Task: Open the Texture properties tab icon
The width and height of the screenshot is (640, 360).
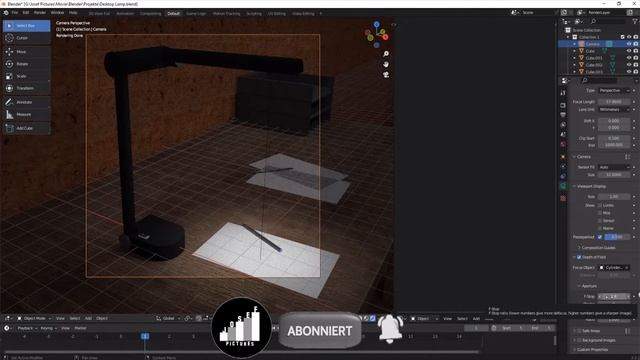Action: pyautogui.click(x=563, y=198)
